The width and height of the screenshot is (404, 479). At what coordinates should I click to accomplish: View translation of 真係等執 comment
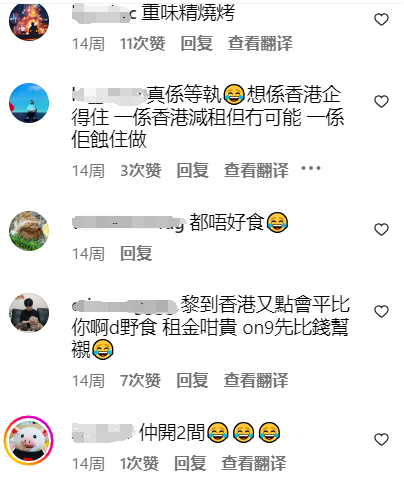256,171
